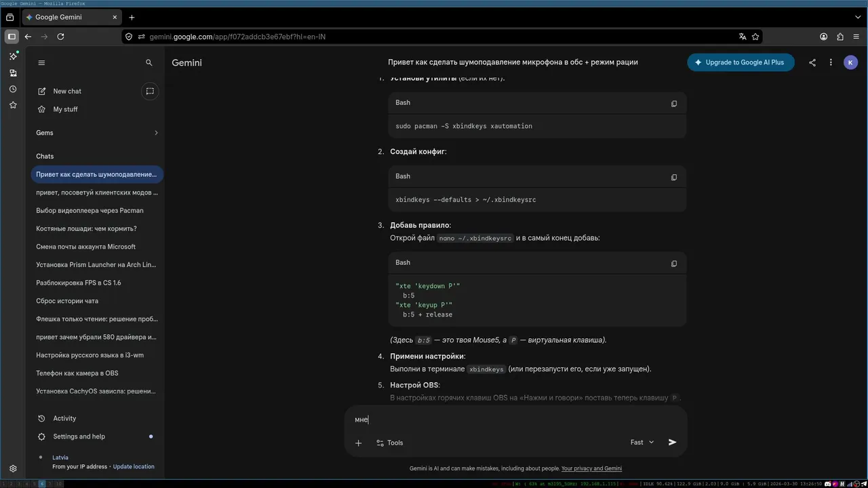This screenshot has height=488, width=868.
Task: Open a new browser tab
Action: pos(132,17)
